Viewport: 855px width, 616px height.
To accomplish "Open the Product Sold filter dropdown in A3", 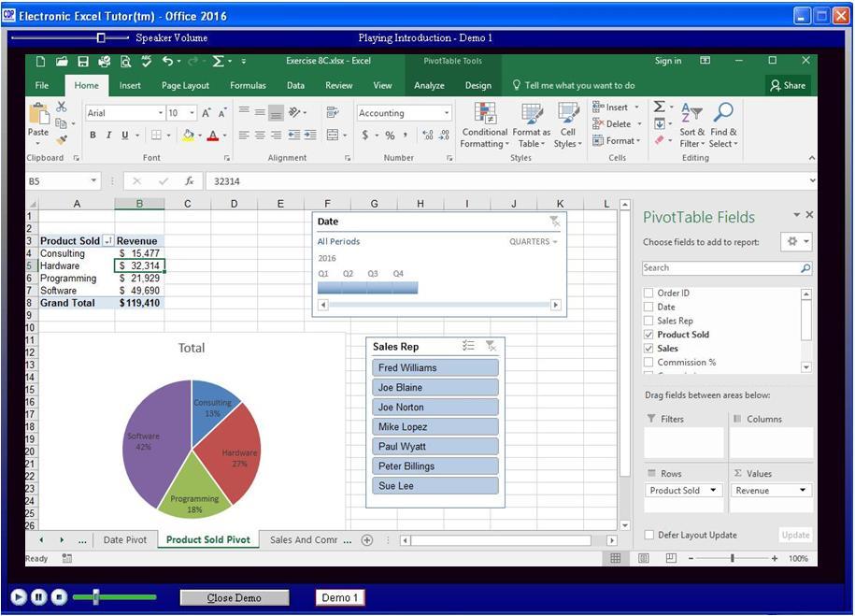I will tap(108, 241).
